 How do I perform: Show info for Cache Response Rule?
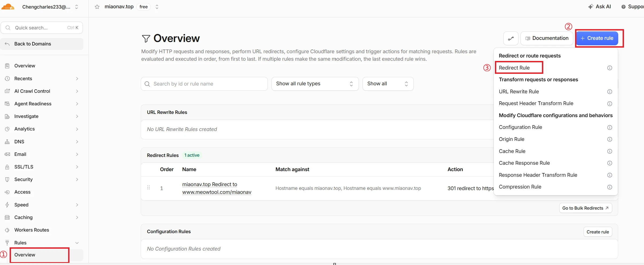coord(610,163)
